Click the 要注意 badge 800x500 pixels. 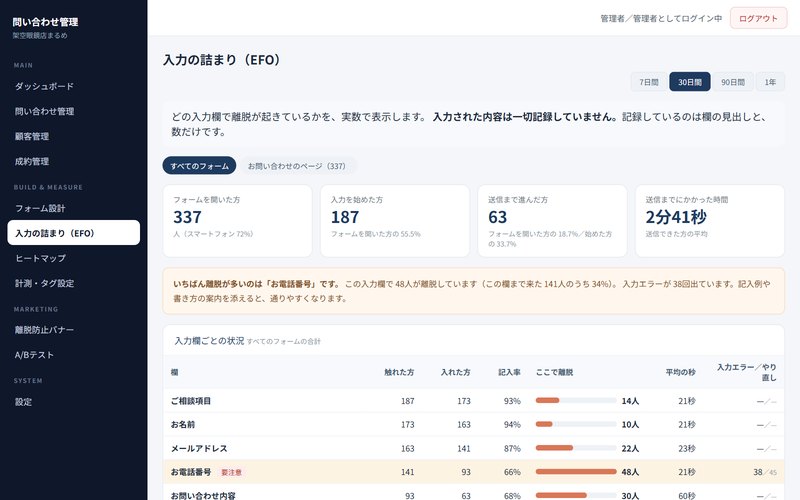point(231,472)
